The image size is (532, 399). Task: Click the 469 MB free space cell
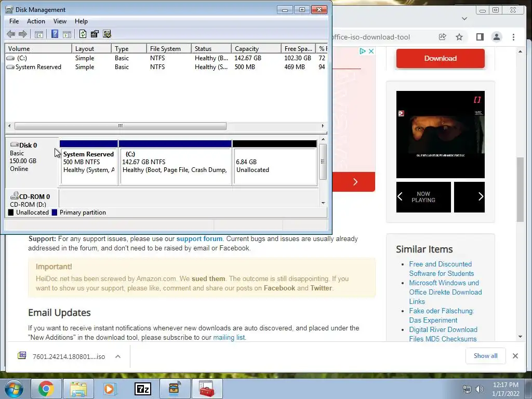(294, 67)
